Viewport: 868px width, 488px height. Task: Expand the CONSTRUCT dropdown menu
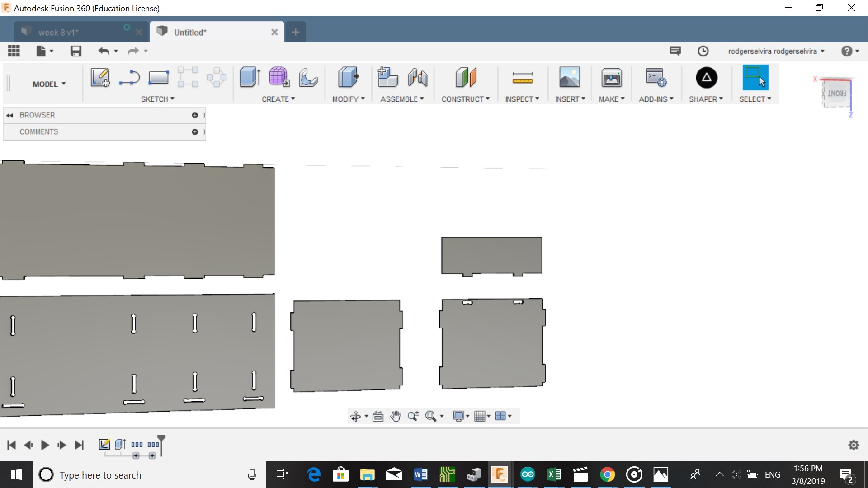coord(465,99)
